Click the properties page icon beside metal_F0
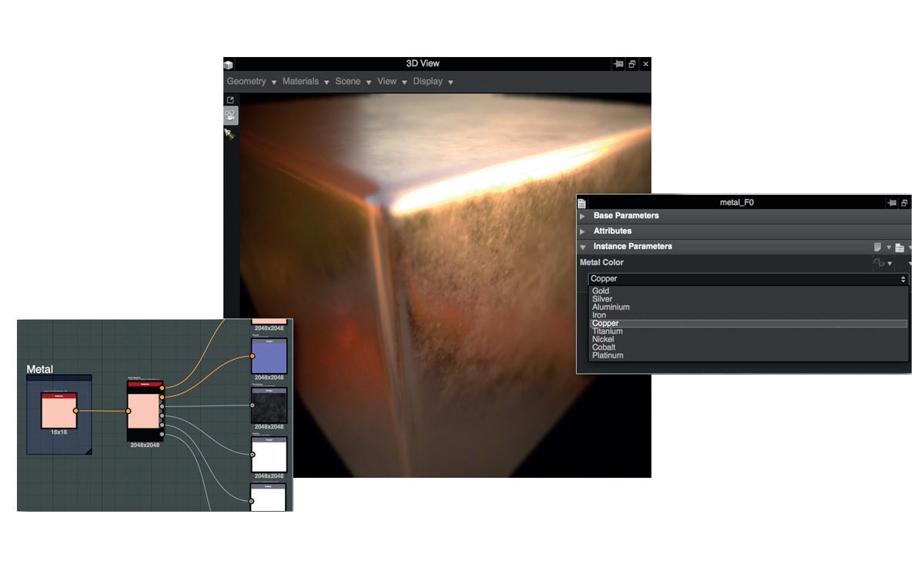 pyautogui.click(x=582, y=203)
